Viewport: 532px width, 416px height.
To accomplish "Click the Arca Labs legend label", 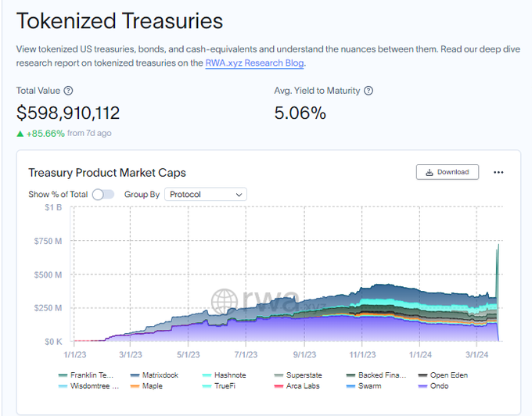I will click(303, 386).
